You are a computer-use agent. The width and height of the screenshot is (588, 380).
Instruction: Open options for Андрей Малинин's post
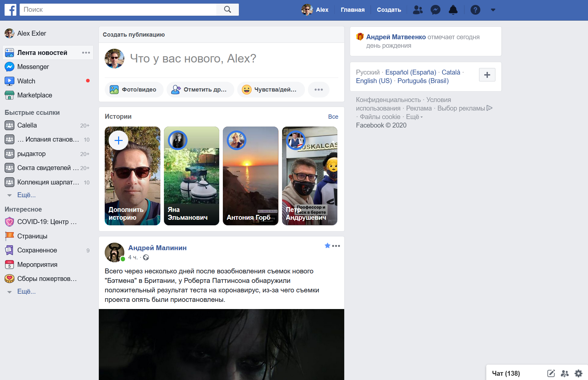click(336, 246)
